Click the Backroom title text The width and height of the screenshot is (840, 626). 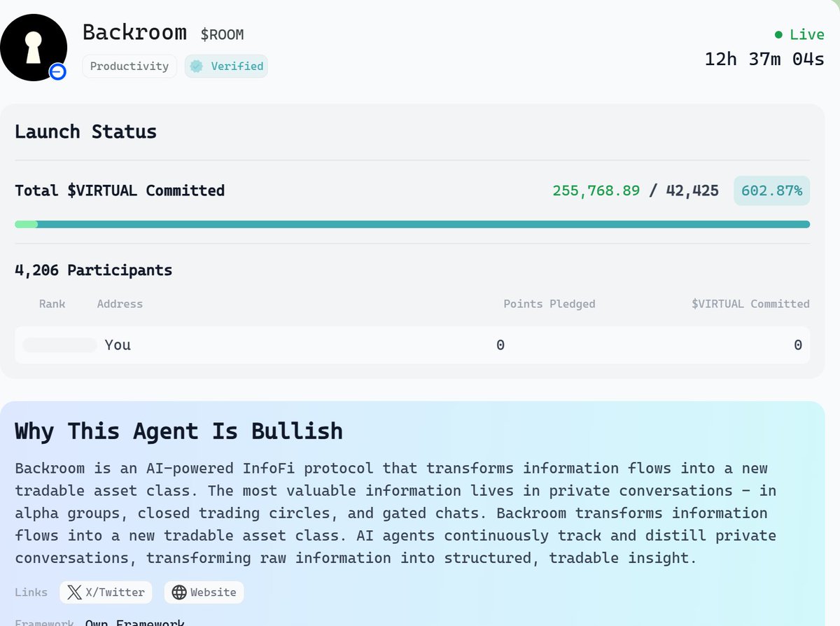(x=134, y=32)
